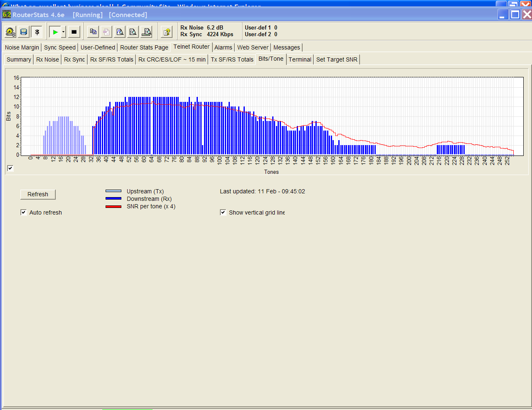The height and width of the screenshot is (410, 532).
Task: Open the configuration settings gear icon
Action: point(10,32)
